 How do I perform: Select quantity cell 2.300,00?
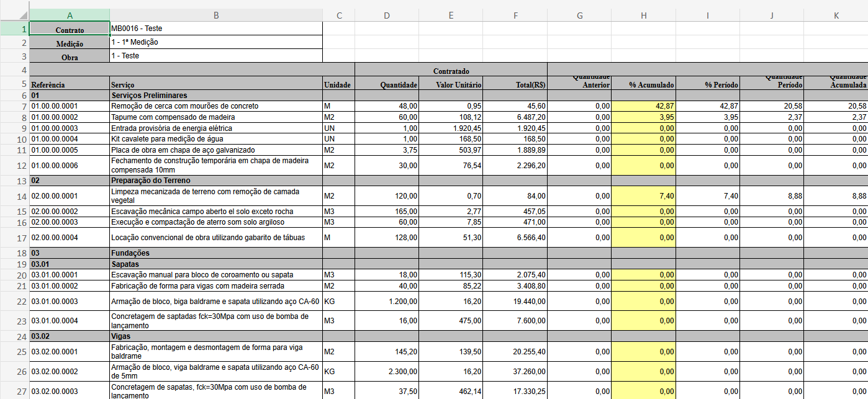point(386,372)
